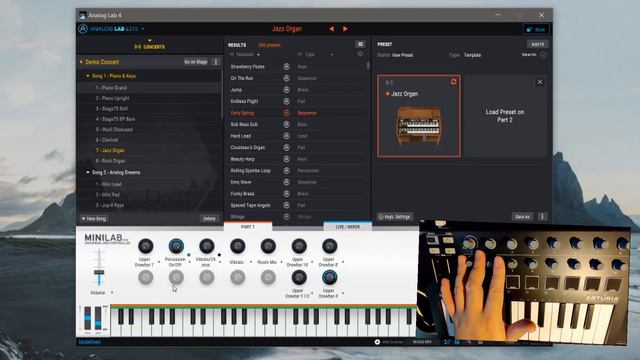Switch to the LIVE / MIXER tab
The height and width of the screenshot is (360, 640).
[x=348, y=227]
